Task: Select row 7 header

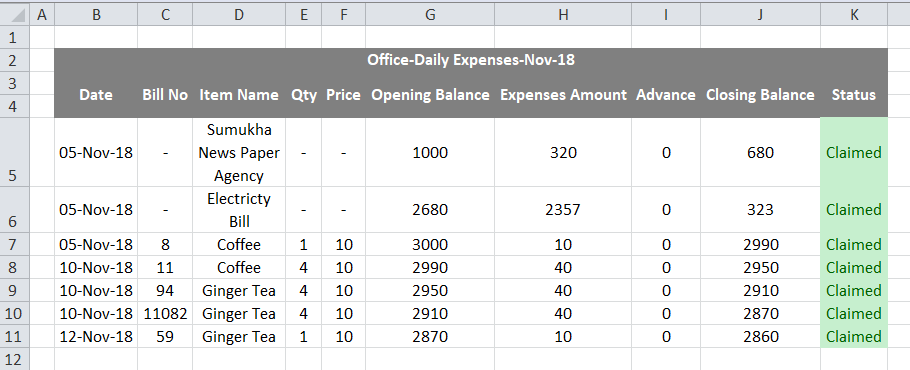Action: tap(14, 244)
